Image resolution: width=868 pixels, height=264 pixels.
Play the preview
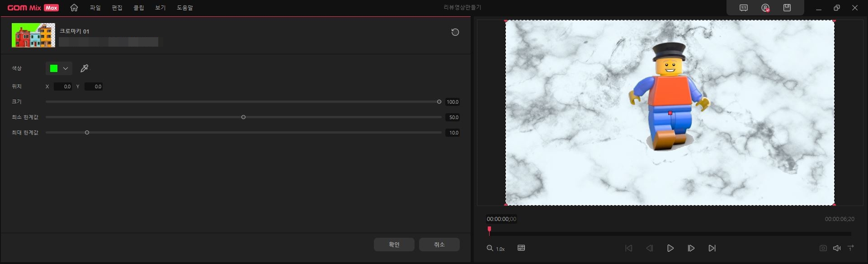[670, 248]
